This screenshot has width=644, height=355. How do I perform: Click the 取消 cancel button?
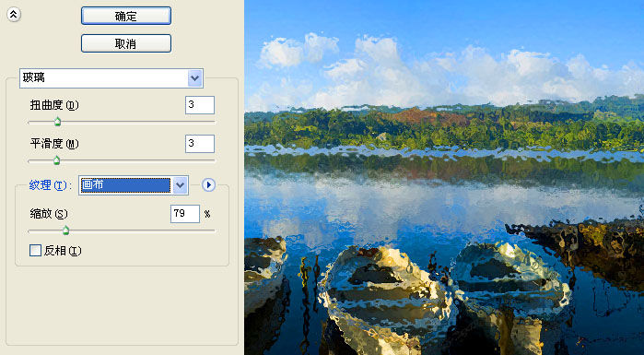tap(125, 43)
